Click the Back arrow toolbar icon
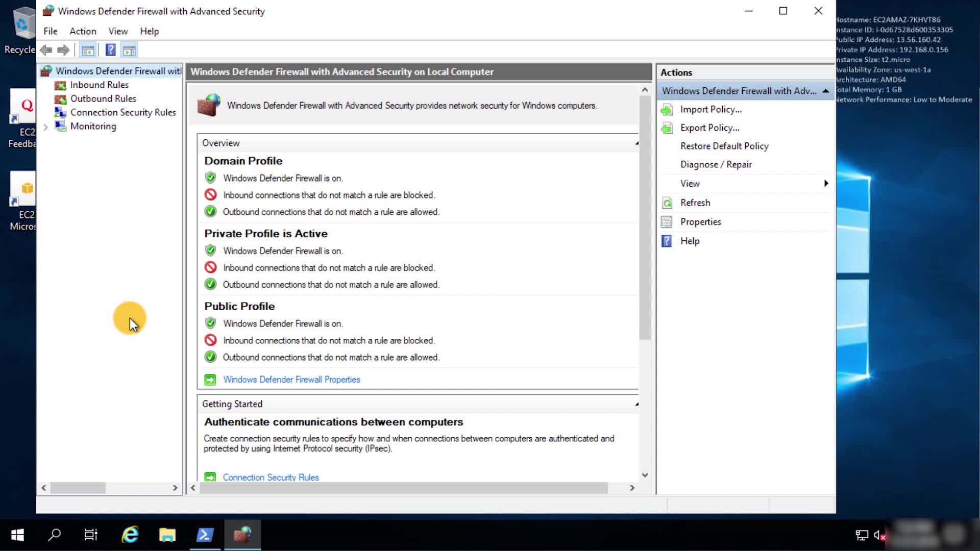 click(46, 50)
